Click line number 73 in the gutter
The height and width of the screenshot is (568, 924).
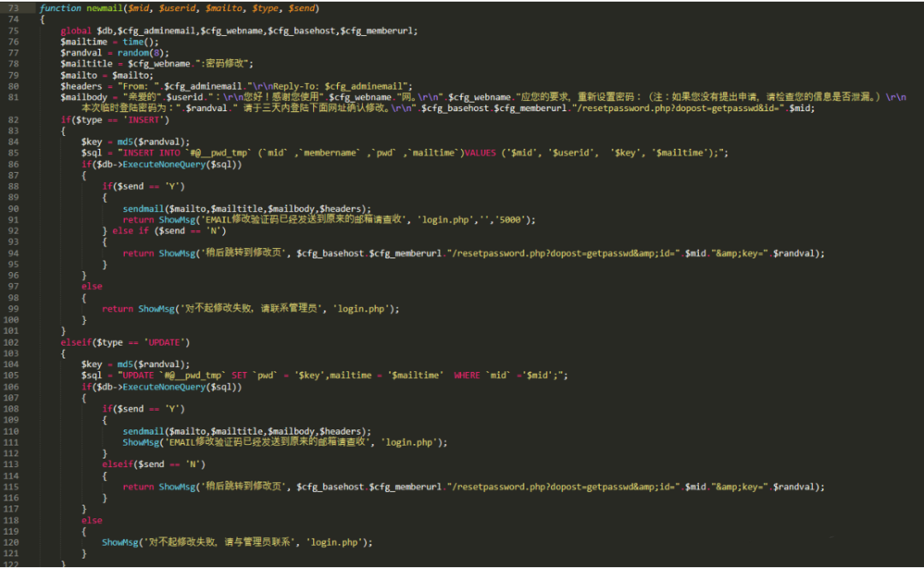pos(13,9)
